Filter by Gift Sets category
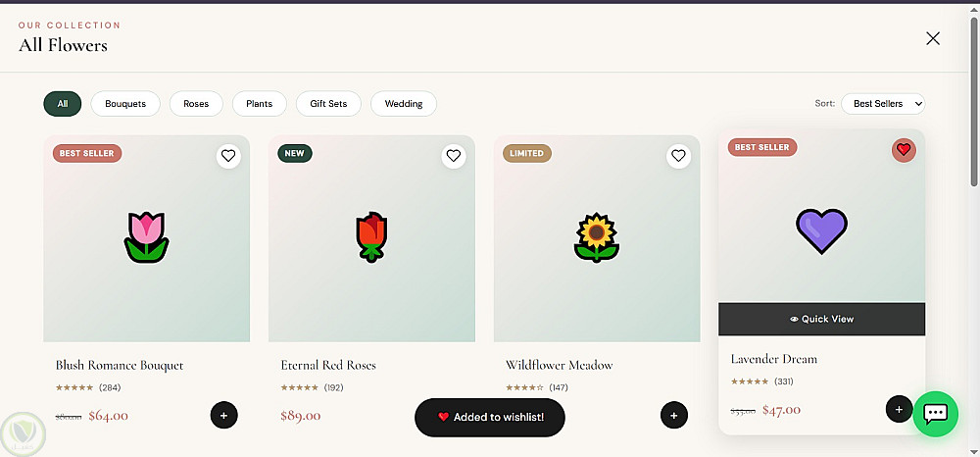The image size is (980, 457). tap(328, 103)
